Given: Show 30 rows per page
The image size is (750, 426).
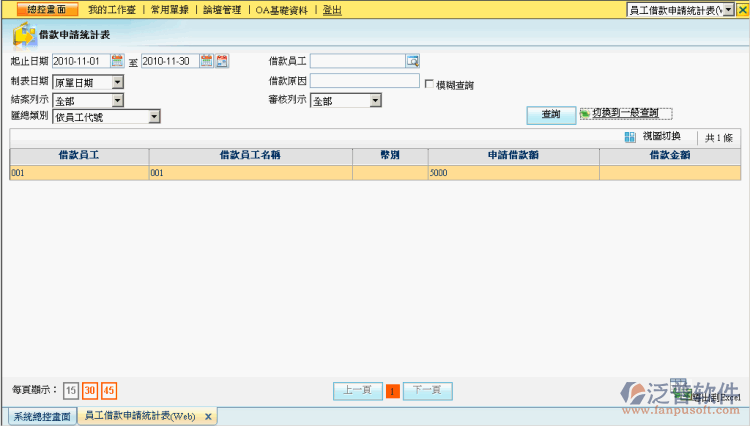Looking at the screenshot, I should 89,391.
